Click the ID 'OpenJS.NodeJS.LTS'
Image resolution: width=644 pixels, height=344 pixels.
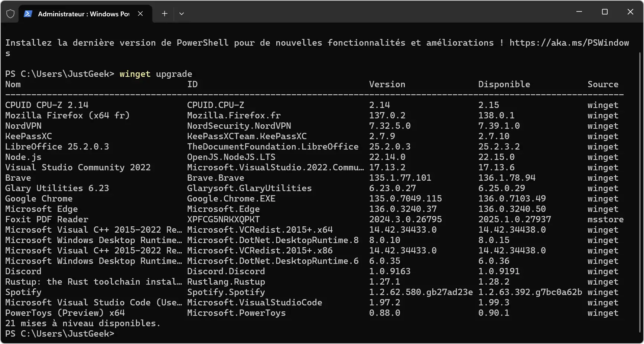(231, 157)
